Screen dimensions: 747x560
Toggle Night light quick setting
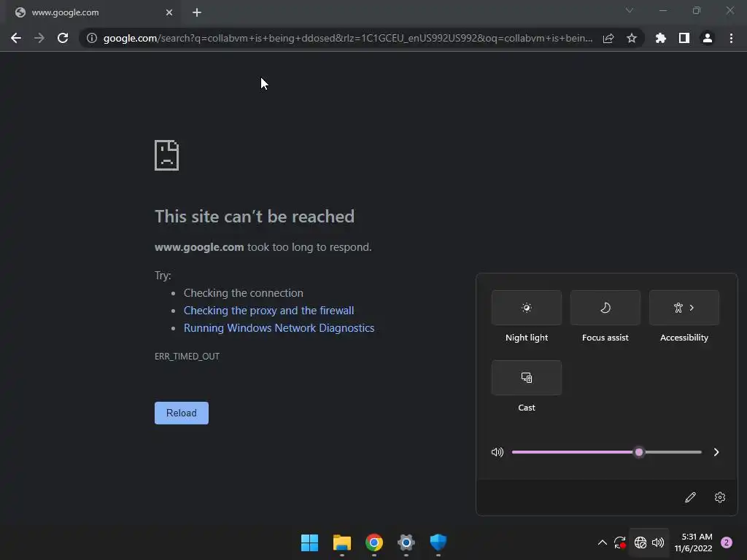[x=527, y=308]
